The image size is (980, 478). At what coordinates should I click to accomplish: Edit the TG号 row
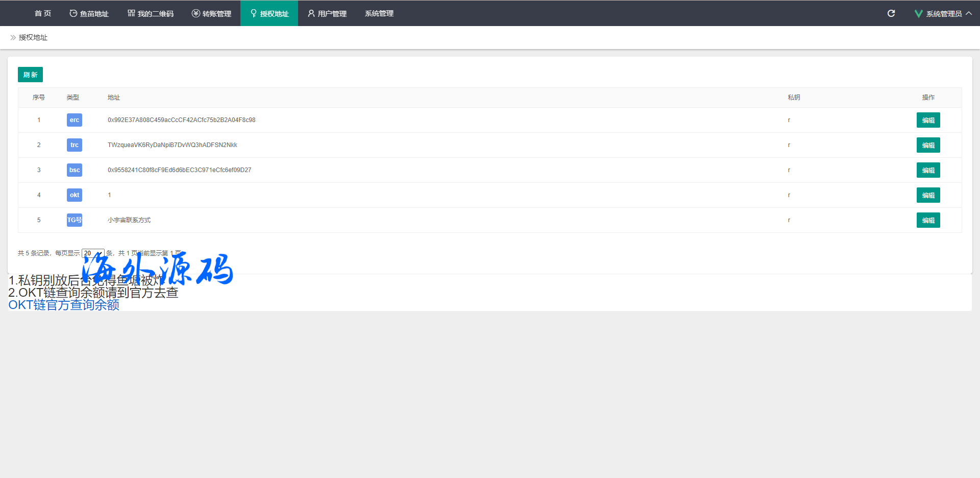coord(928,221)
